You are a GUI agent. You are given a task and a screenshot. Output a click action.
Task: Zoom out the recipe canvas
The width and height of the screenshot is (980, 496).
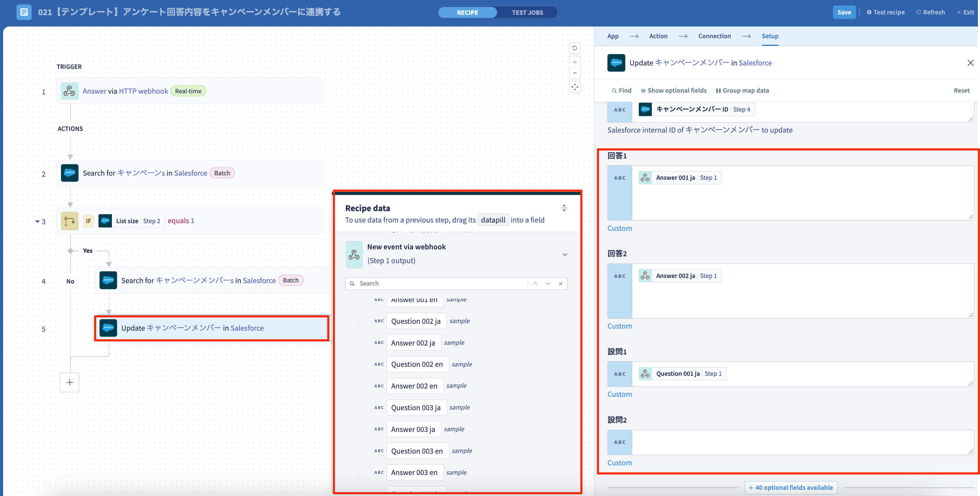coord(574,73)
